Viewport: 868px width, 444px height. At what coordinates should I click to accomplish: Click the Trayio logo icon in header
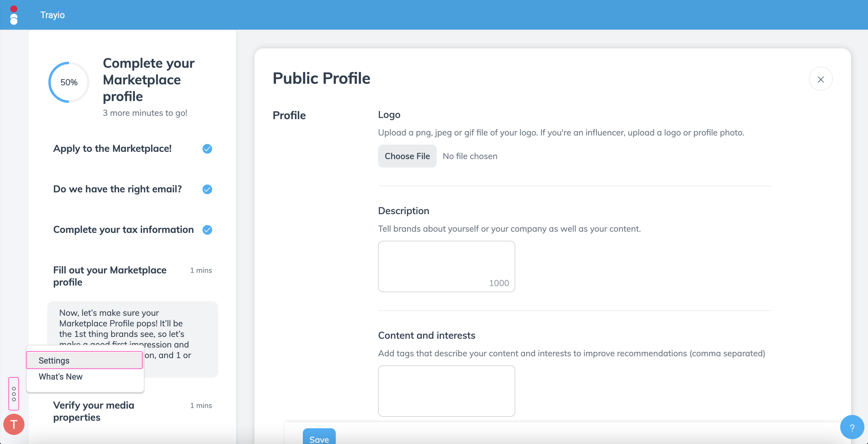click(x=14, y=15)
